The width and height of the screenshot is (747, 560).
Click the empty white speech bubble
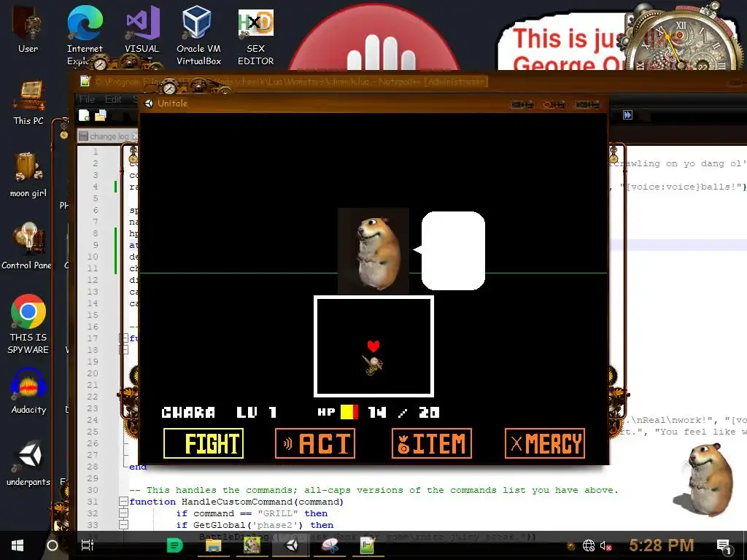452,251
